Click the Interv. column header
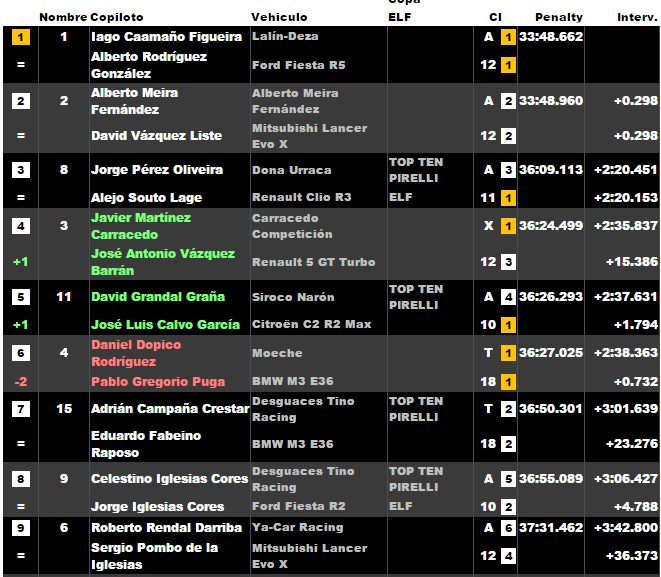661x577 pixels. [637, 17]
